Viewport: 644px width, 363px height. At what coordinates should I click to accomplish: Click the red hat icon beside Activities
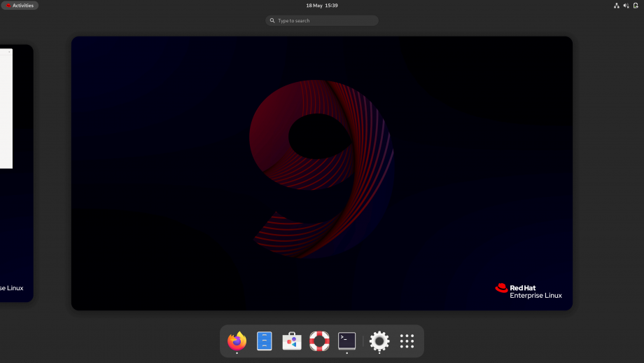(x=8, y=6)
